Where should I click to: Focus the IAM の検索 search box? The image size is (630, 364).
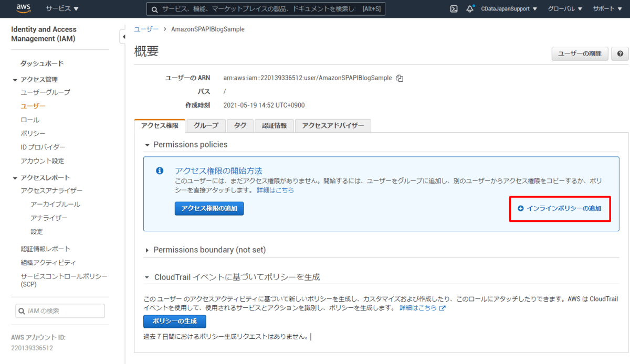(60, 311)
